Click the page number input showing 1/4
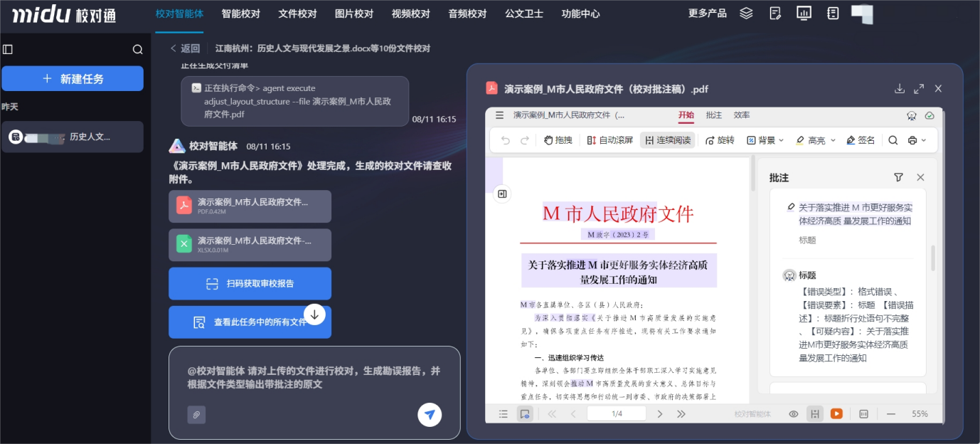 [x=616, y=413]
